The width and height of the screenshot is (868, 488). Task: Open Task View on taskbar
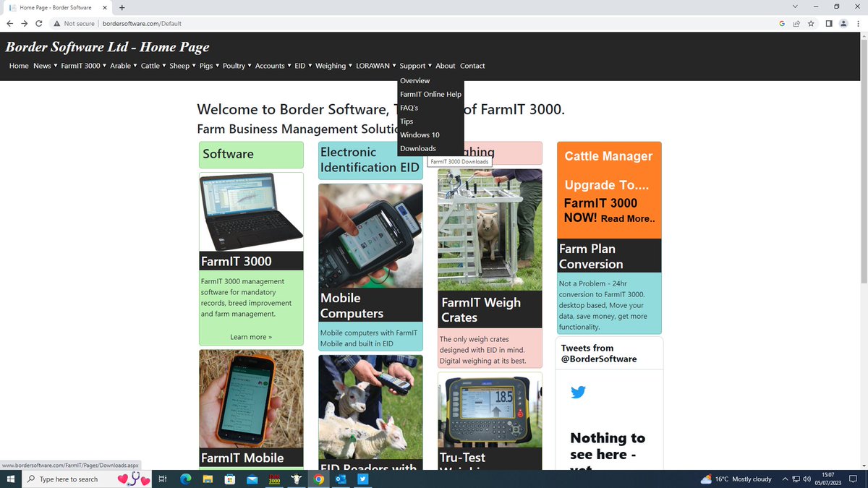162,479
